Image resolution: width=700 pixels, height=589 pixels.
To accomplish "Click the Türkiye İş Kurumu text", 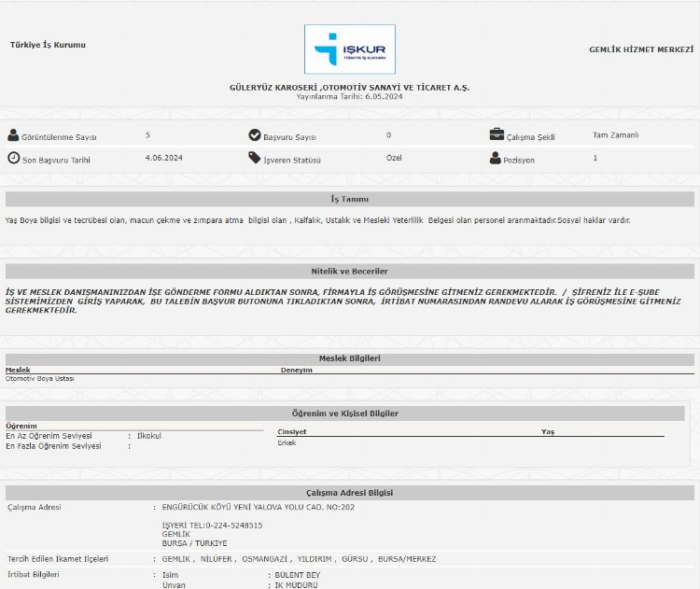I will (48, 45).
